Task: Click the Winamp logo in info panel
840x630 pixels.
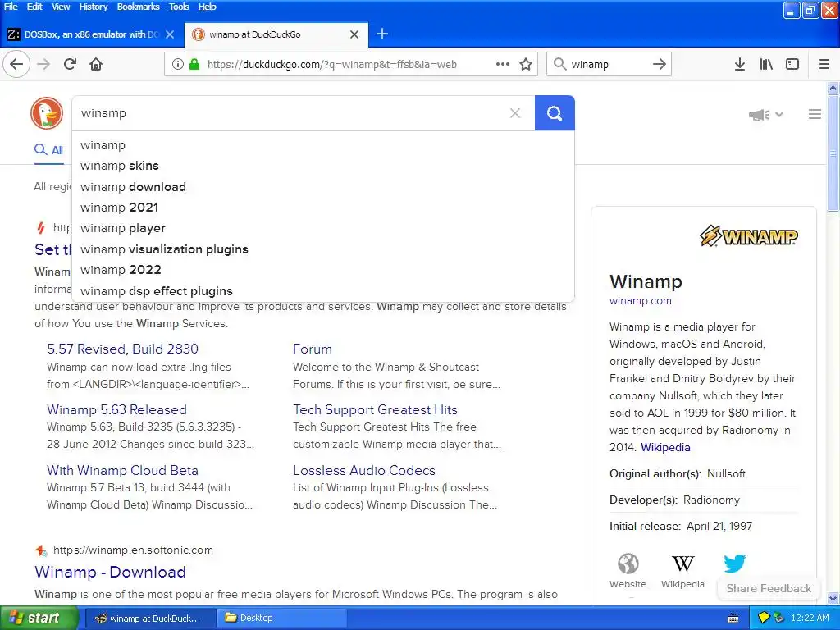Action: click(x=748, y=235)
